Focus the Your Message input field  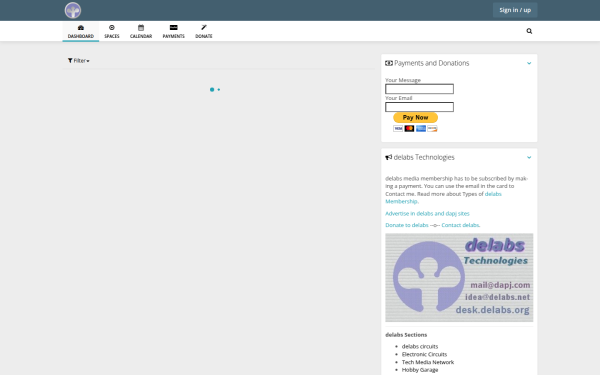coord(419,89)
